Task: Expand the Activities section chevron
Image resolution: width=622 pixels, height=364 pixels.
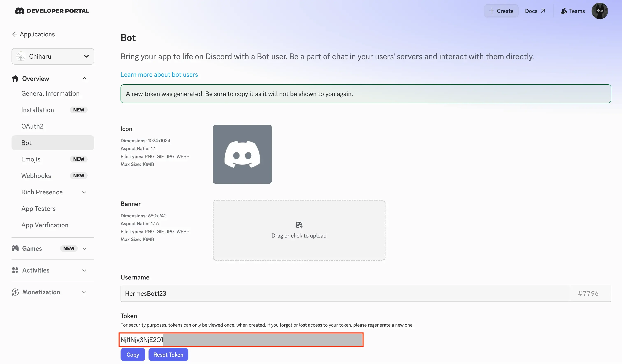Action: [84, 270]
